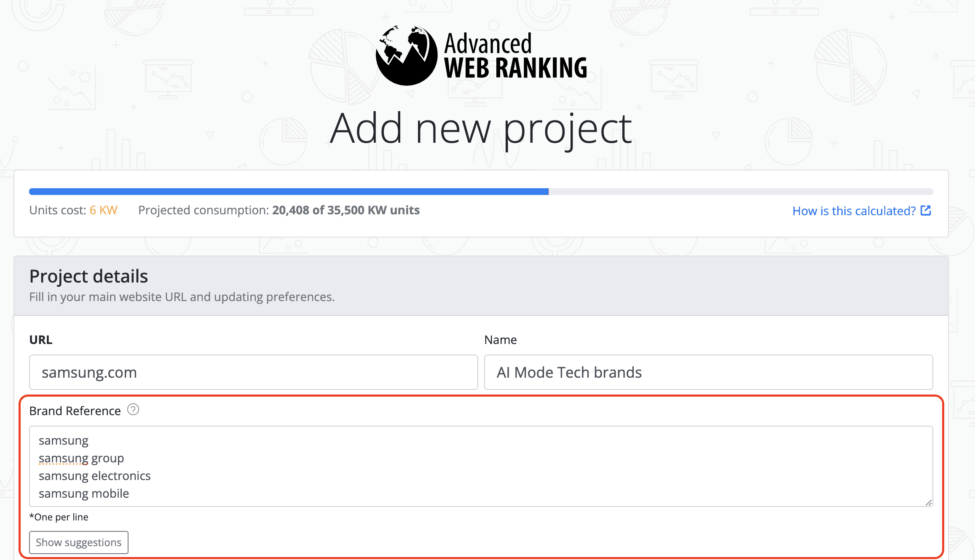
Task: Click the URL field label
Action: (41, 340)
